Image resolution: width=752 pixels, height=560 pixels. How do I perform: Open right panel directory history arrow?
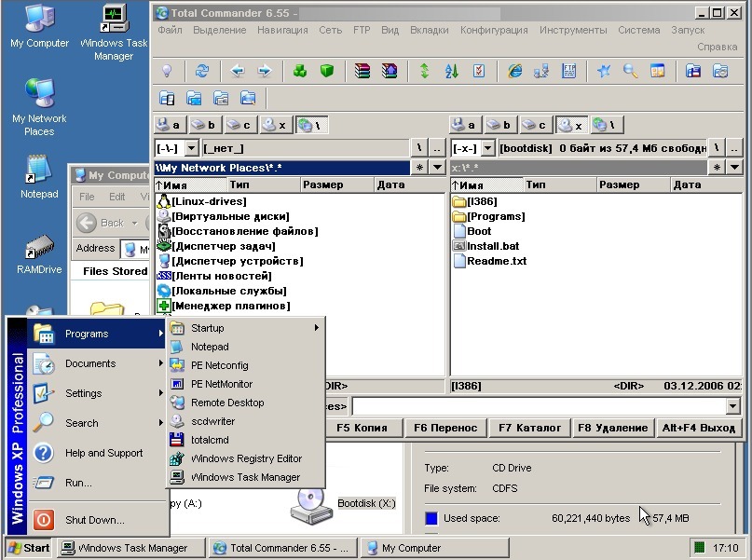click(x=734, y=168)
